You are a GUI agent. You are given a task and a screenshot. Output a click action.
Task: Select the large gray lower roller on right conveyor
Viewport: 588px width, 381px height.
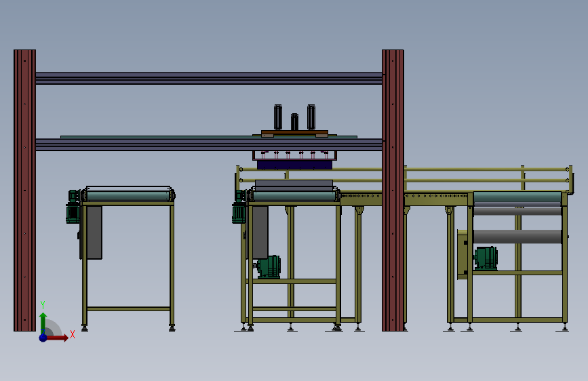(517, 237)
